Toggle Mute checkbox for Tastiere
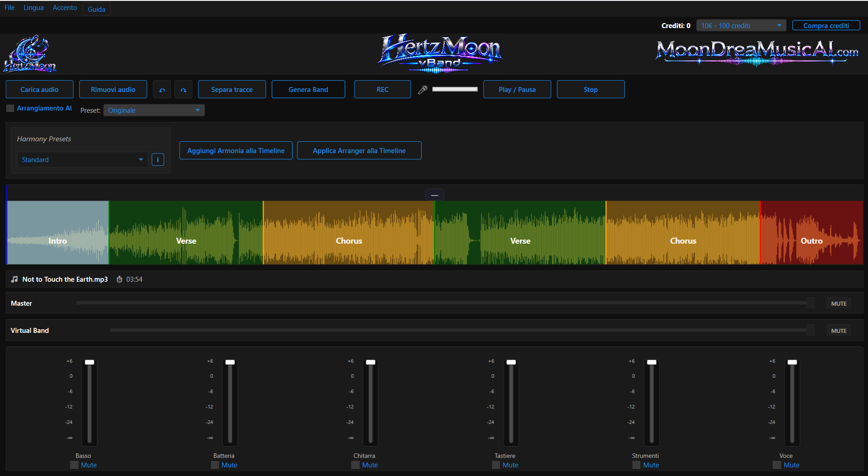 [x=496, y=465]
